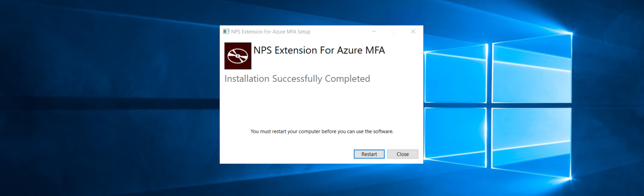This screenshot has height=196, width=644.
Task: Click the empty dialog space left of Restart button
Action: tap(287, 154)
